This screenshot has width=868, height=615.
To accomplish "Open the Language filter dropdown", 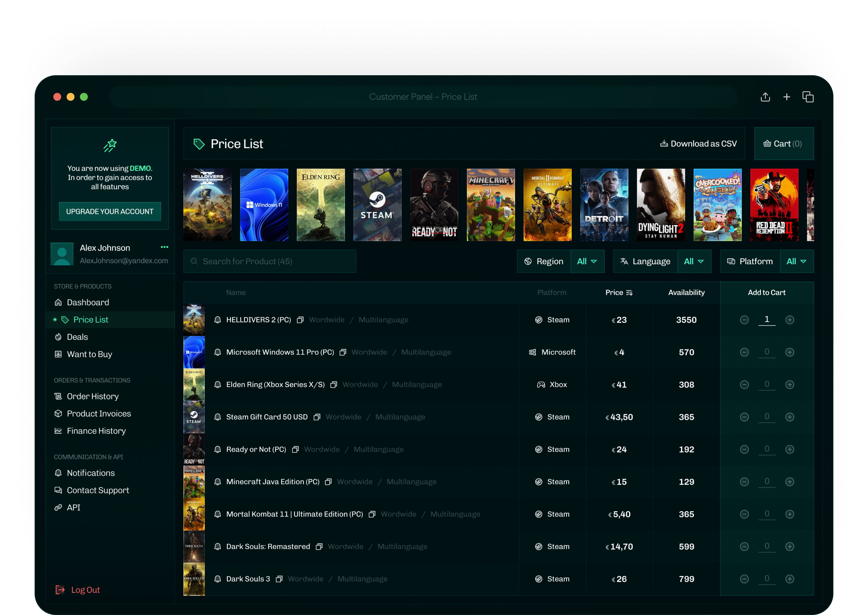I will point(694,261).
